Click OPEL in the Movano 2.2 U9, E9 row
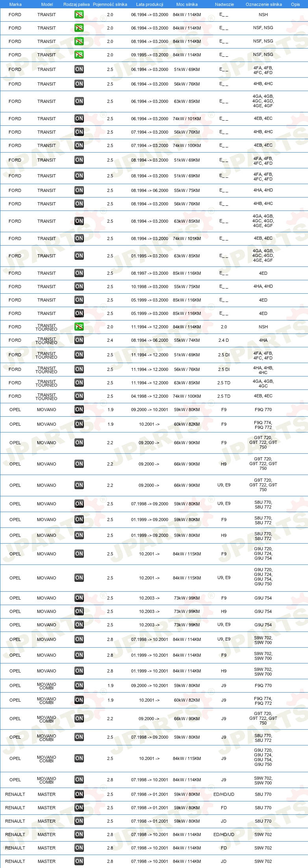The height and width of the screenshot is (868, 308). [x=15, y=485]
